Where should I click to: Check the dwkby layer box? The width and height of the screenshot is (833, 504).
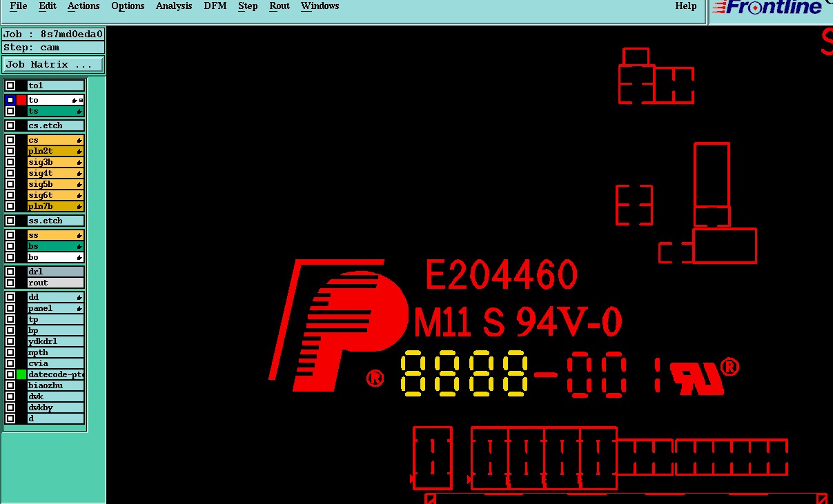click(10, 407)
